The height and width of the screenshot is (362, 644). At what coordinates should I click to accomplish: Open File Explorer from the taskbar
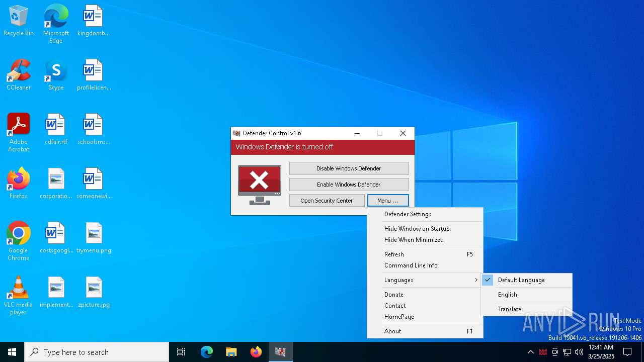[x=231, y=352]
